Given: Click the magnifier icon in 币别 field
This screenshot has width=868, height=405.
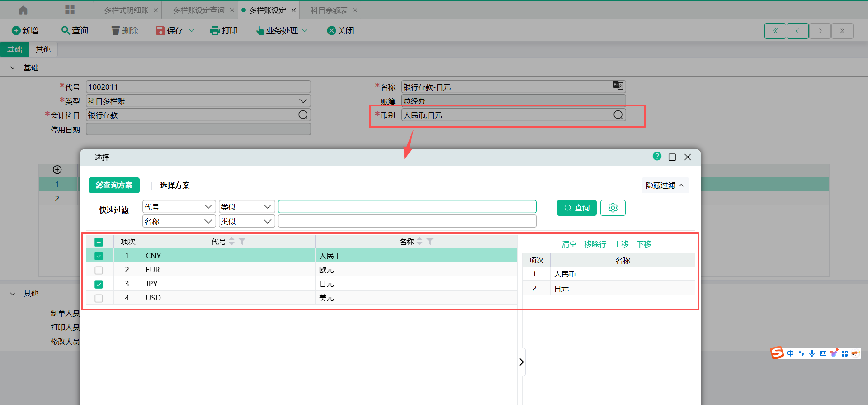Looking at the screenshot, I should (618, 115).
